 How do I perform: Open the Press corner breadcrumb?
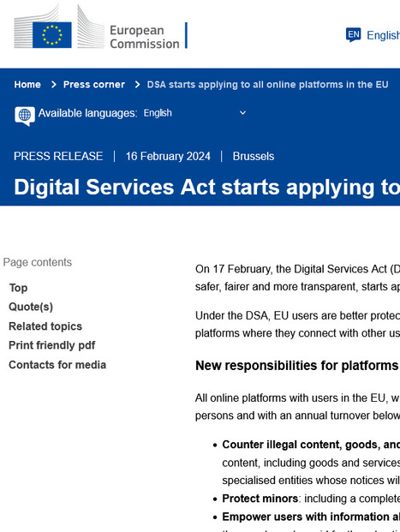click(x=94, y=85)
